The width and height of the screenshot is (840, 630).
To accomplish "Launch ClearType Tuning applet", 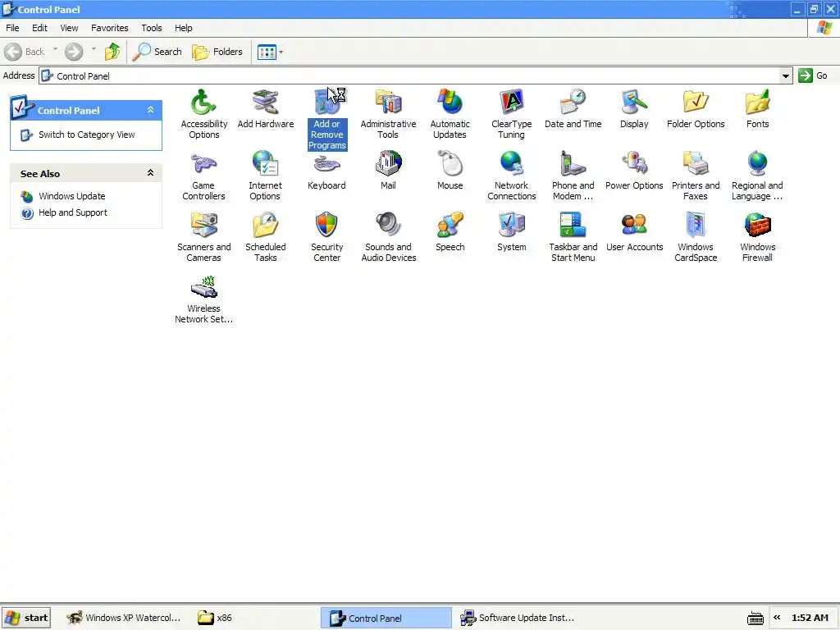I will 512,102.
